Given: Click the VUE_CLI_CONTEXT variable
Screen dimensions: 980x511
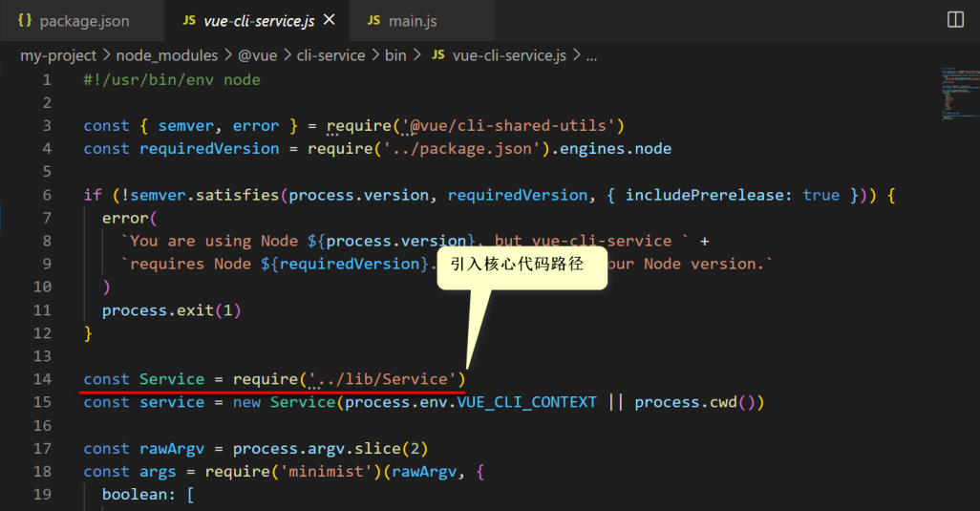Looking at the screenshot, I should 526,402.
